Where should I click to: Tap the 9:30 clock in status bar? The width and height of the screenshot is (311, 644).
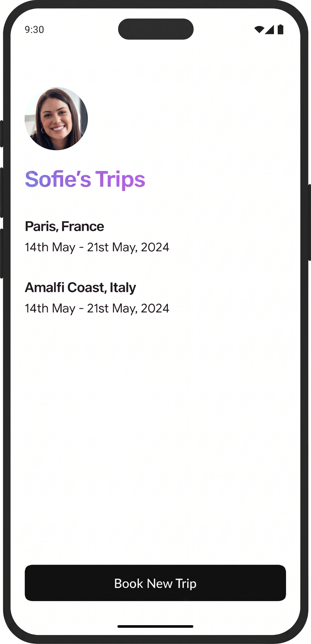tap(34, 29)
